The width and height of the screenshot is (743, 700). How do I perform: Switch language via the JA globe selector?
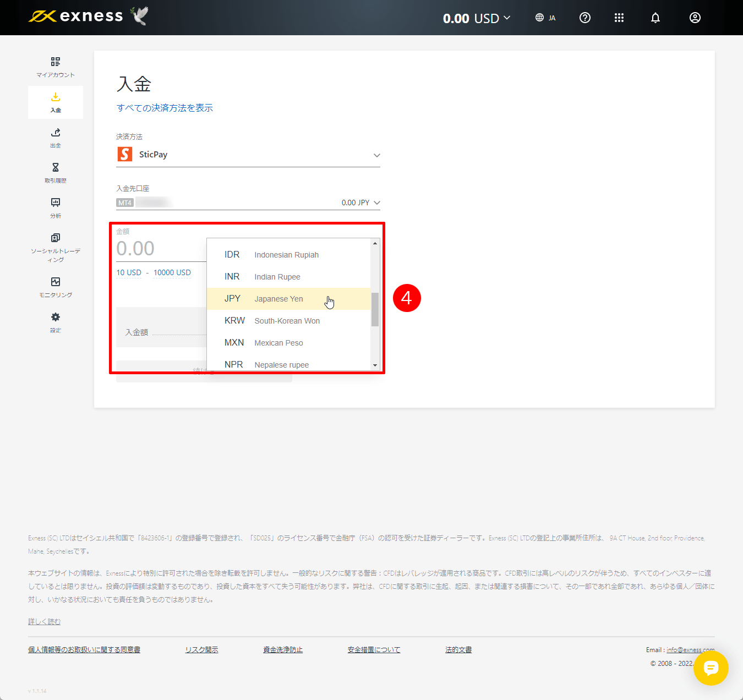545,18
